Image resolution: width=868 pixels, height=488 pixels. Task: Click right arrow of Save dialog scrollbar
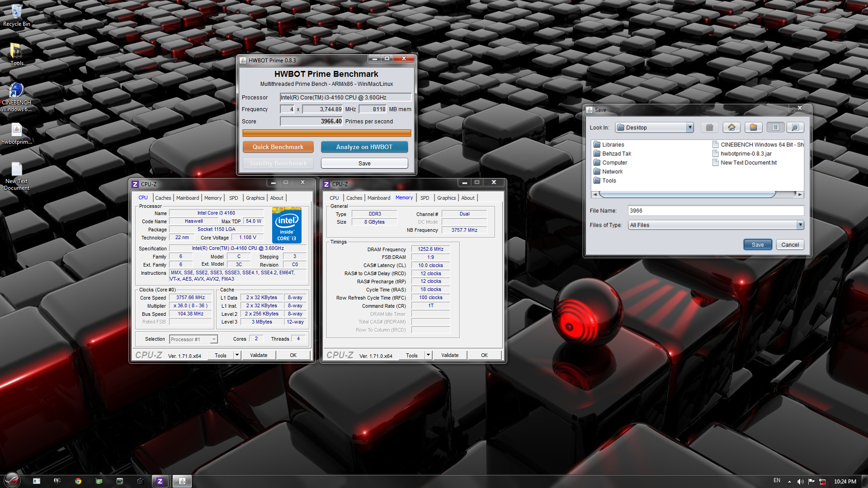[x=800, y=194]
